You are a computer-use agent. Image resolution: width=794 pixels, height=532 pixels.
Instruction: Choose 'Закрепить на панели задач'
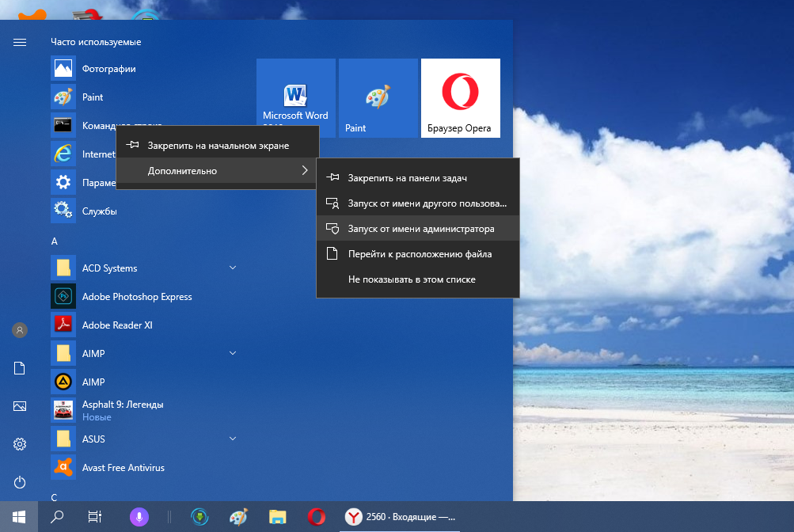(412, 178)
